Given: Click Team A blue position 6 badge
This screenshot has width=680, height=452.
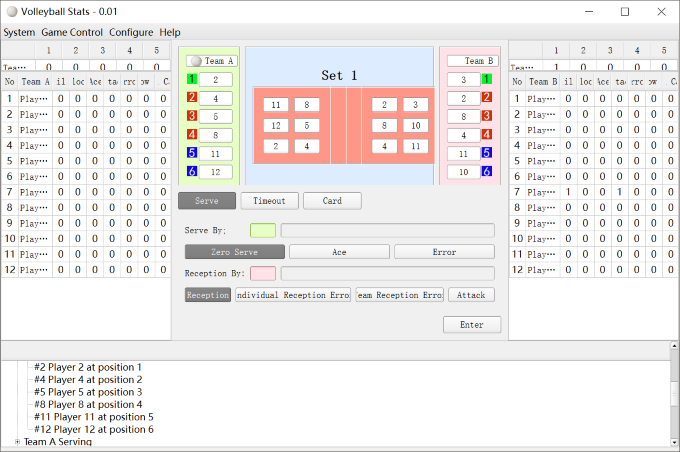Looking at the screenshot, I should [191, 172].
